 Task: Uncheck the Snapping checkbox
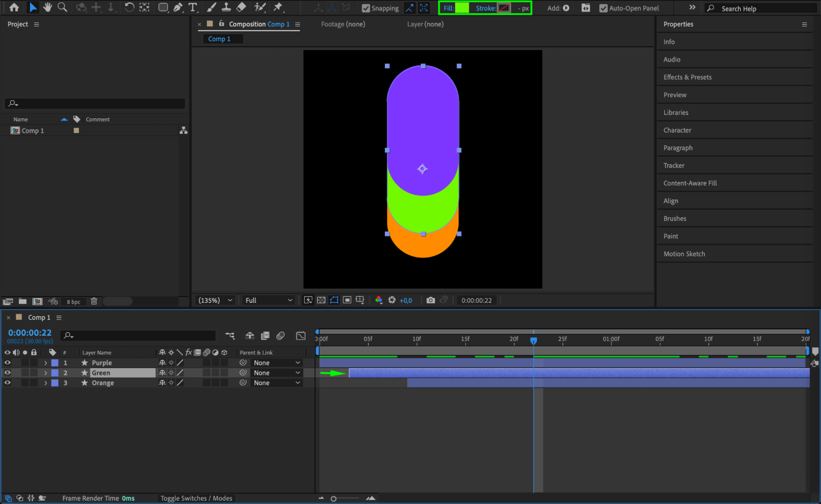(x=366, y=8)
